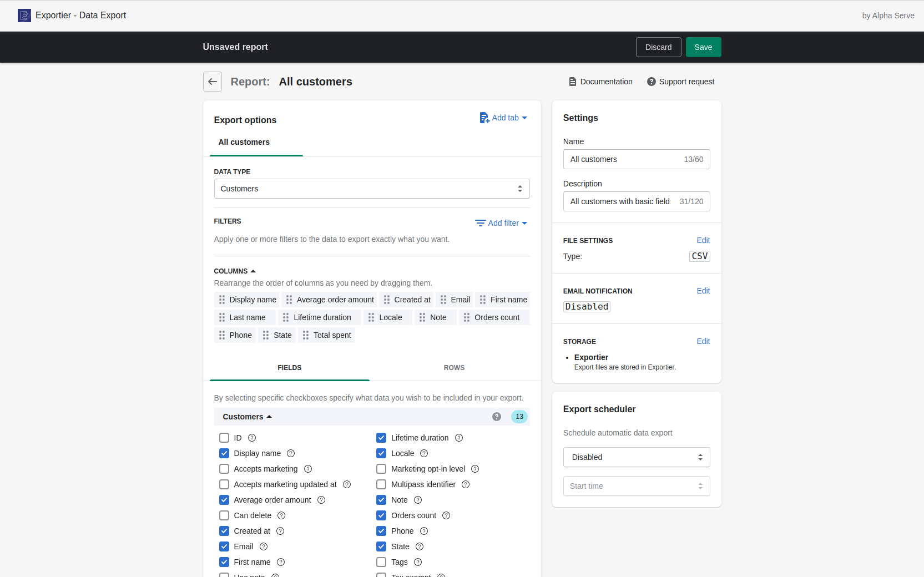Click the Disabled email notification status
This screenshot has width=924, height=577.
[587, 306]
